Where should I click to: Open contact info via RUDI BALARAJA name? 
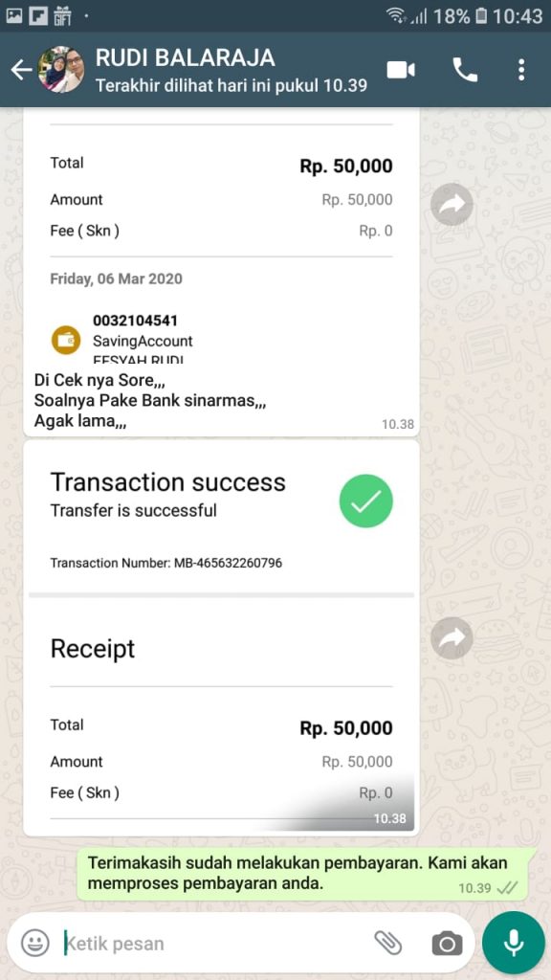click(x=185, y=57)
